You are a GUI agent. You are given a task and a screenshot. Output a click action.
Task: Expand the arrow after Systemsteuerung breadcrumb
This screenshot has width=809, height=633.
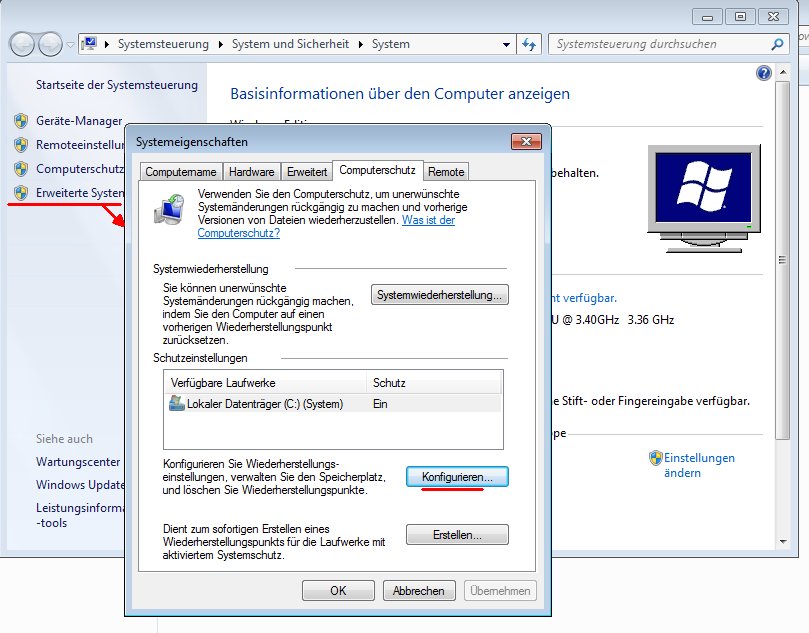tap(220, 44)
